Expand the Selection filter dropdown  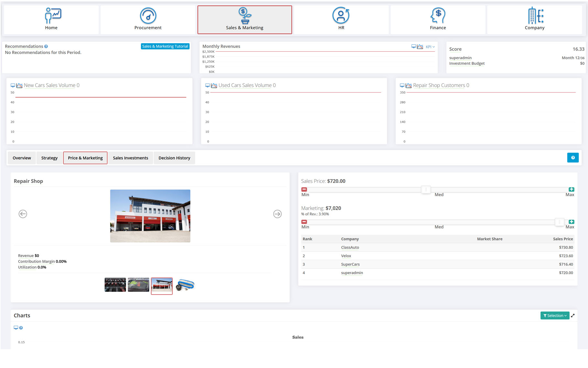[555, 316]
